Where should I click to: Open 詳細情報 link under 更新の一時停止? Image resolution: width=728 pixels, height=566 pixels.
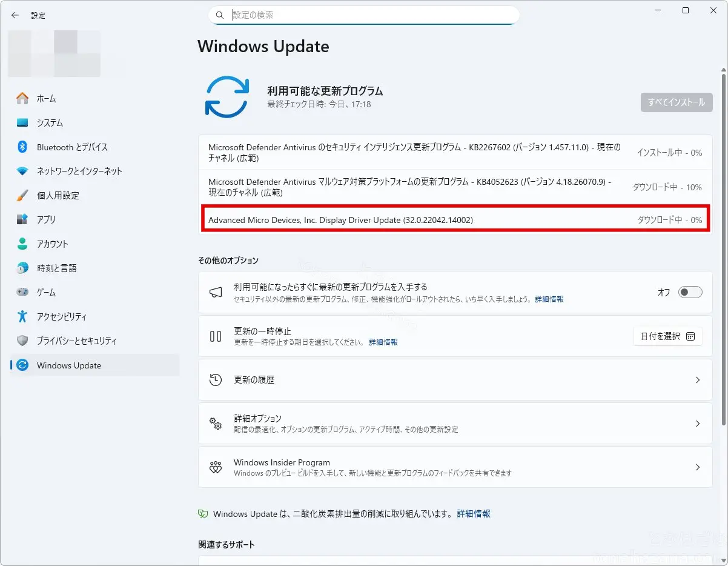383,342
